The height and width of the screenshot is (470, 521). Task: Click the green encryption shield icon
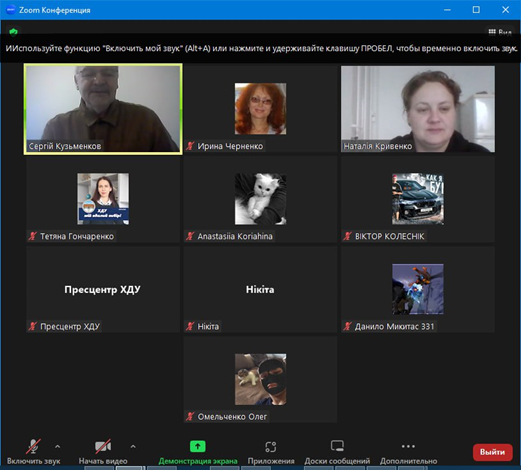tap(13, 32)
